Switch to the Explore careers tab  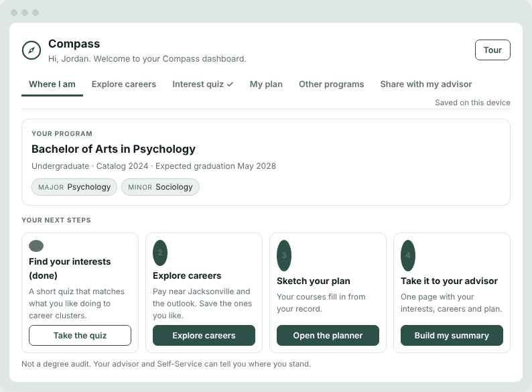click(124, 84)
